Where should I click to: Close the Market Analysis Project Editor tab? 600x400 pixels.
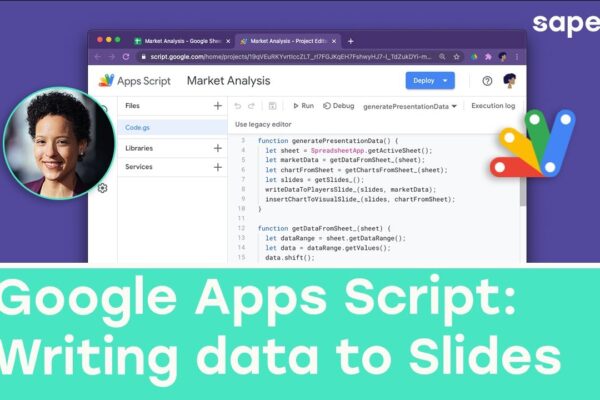coord(334,41)
